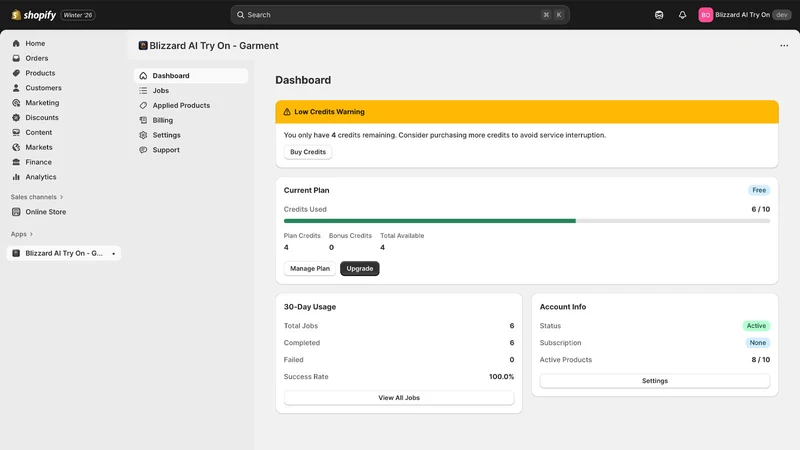Image resolution: width=800 pixels, height=450 pixels.
Task: Click the Analytics bar chart icon
Action: (16, 177)
